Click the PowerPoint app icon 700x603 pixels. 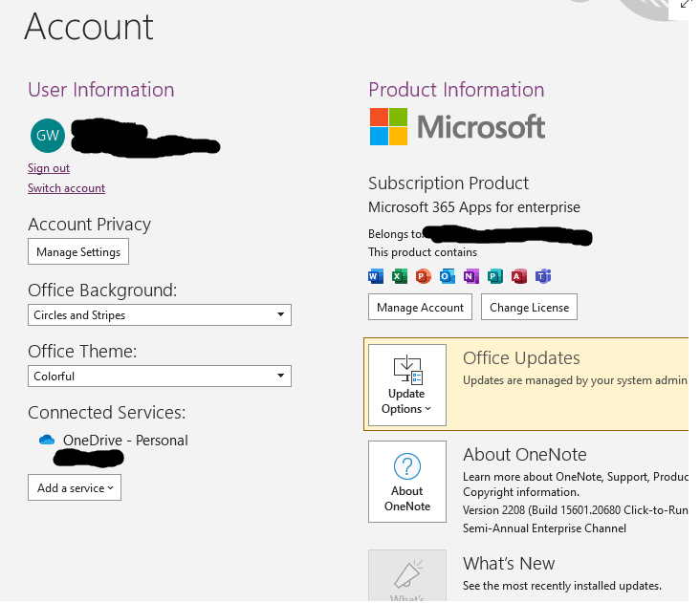coord(424,276)
